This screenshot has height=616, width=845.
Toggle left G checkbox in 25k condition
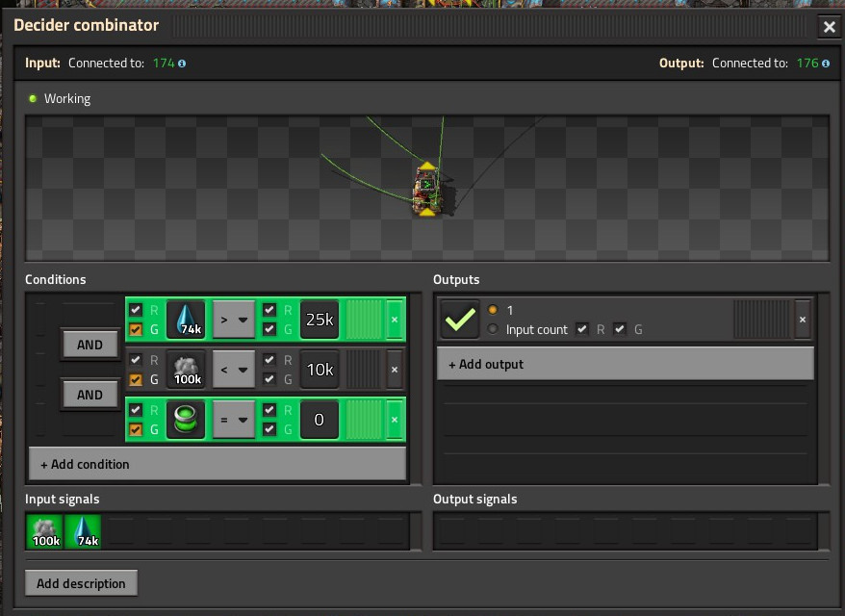click(136, 329)
